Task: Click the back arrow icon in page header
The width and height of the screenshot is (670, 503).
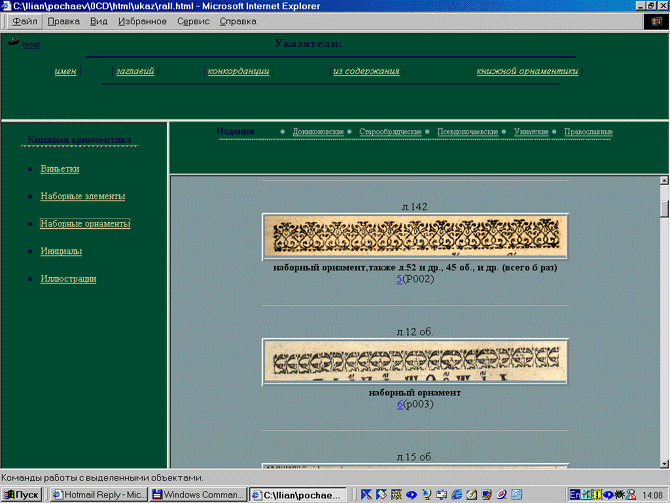Action: click(x=14, y=43)
